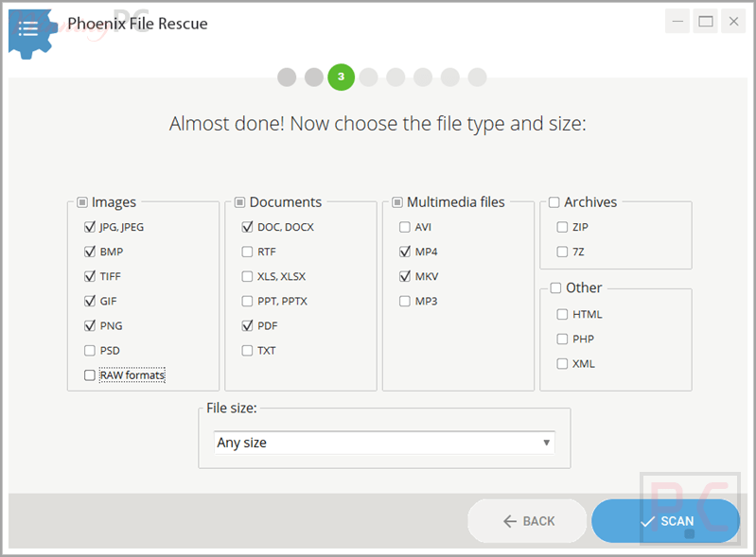Enable the RAW formats checkbox
This screenshot has width=756, height=557.
point(90,374)
